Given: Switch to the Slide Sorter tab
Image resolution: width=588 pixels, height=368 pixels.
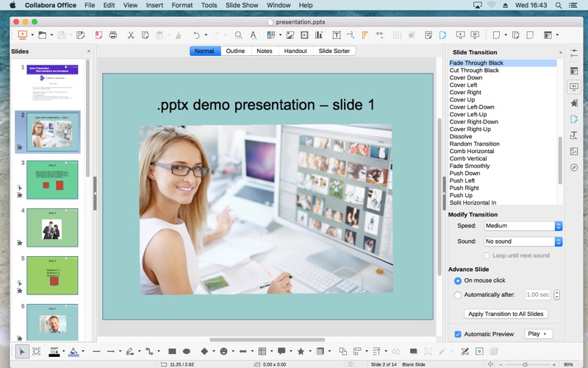Looking at the screenshot, I should pyautogui.click(x=334, y=51).
